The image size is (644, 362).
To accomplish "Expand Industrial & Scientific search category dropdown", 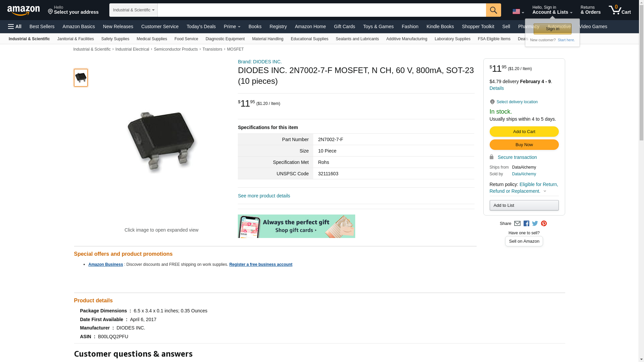I will (x=133, y=10).
